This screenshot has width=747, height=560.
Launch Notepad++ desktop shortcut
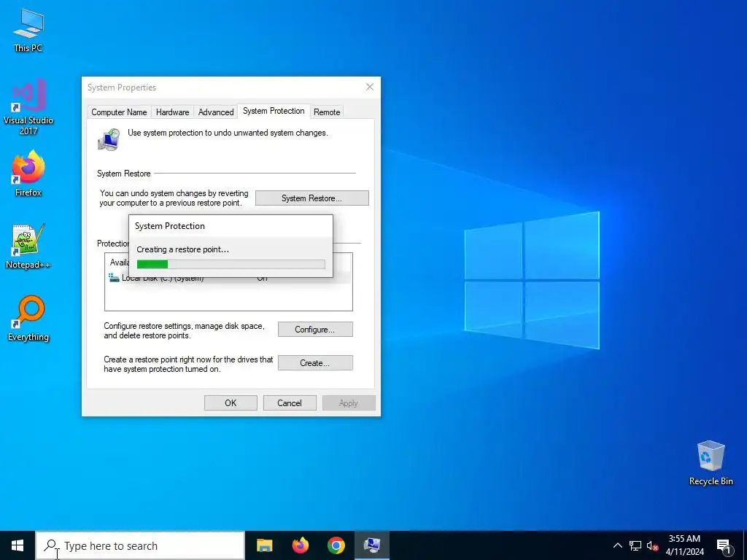click(x=28, y=246)
